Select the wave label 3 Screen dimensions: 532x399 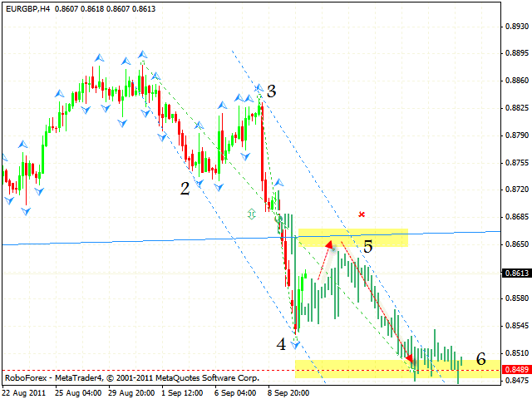tap(271, 91)
